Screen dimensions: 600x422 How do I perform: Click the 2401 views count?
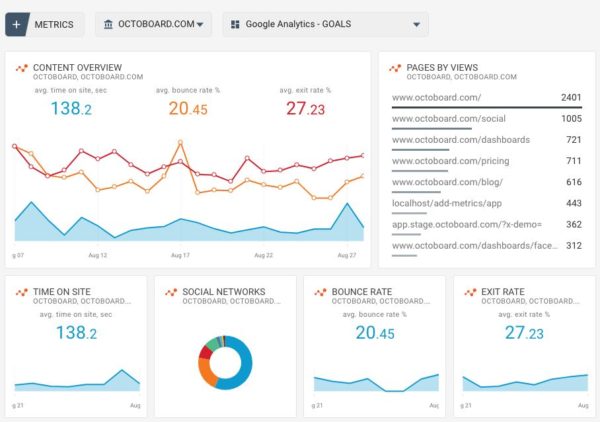571,98
